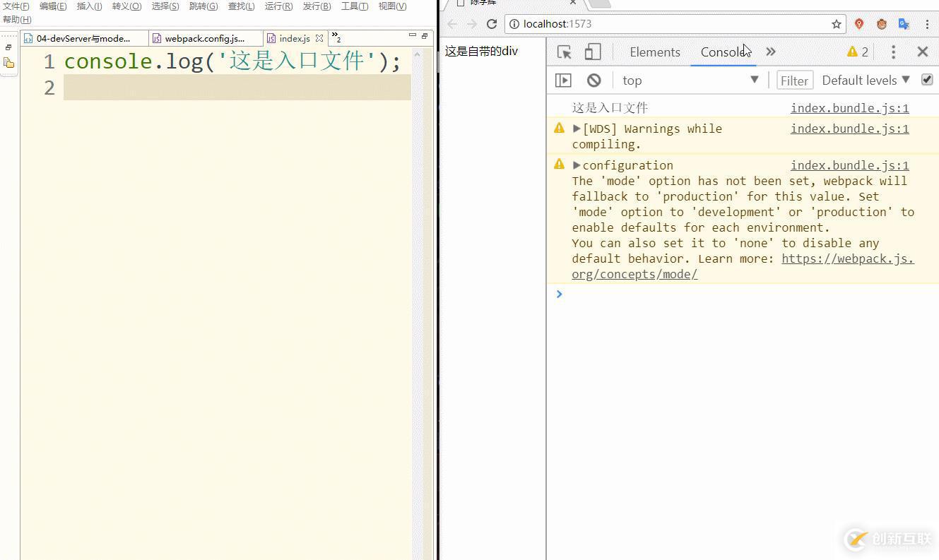Open the Default levels dropdown
This screenshot has width=939, height=560.
[866, 81]
